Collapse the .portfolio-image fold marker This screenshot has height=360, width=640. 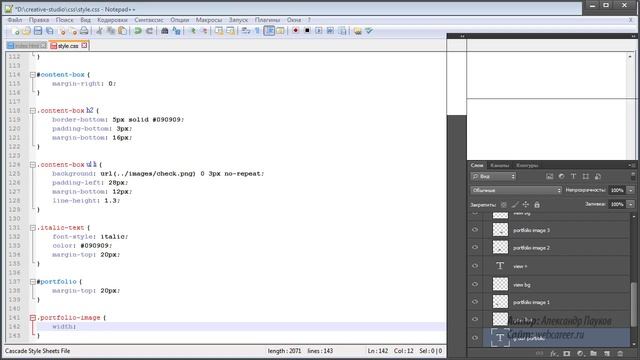pos(33,318)
